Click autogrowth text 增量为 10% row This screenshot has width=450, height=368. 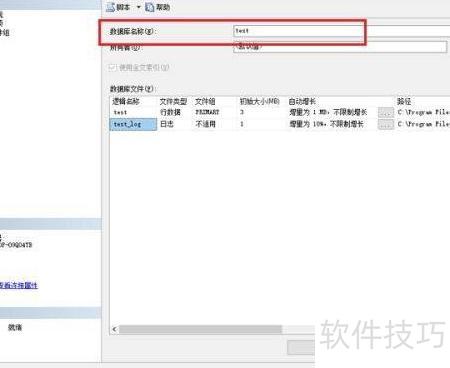pyautogui.click(x=326, y=124)
